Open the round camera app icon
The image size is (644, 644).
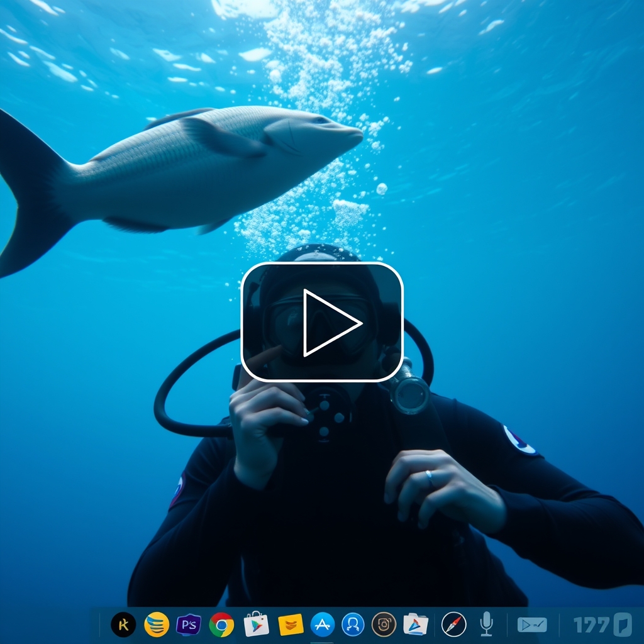click(x=384, y=625)
